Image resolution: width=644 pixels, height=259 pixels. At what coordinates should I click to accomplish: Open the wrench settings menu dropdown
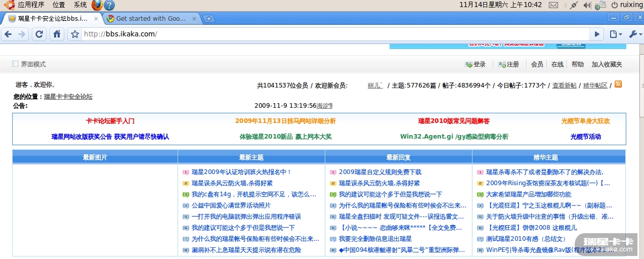point(634,34)
